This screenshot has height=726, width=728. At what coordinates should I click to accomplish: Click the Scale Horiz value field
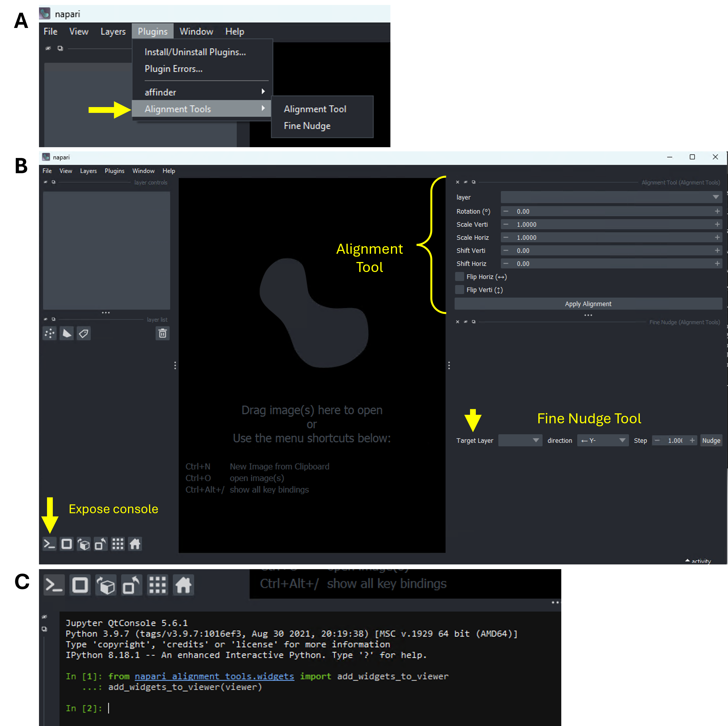pos(611,238)
